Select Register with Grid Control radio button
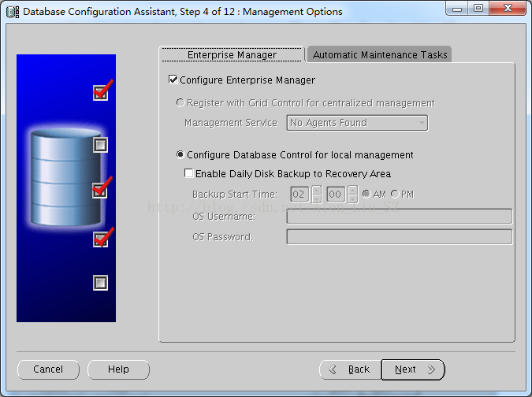The height and width of the screenshot is (397, 532). coord(180,102)
